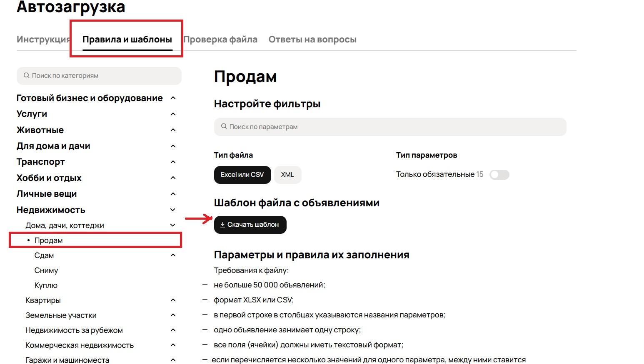The width and height of the screenshot is (644, 364).
Task: Collapse the Недвижимость category chevron
Action: coord(173,210)
